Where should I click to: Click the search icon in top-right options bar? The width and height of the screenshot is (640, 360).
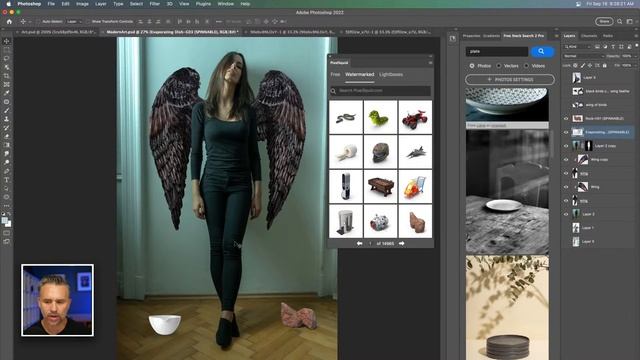(x=620, y=21)
